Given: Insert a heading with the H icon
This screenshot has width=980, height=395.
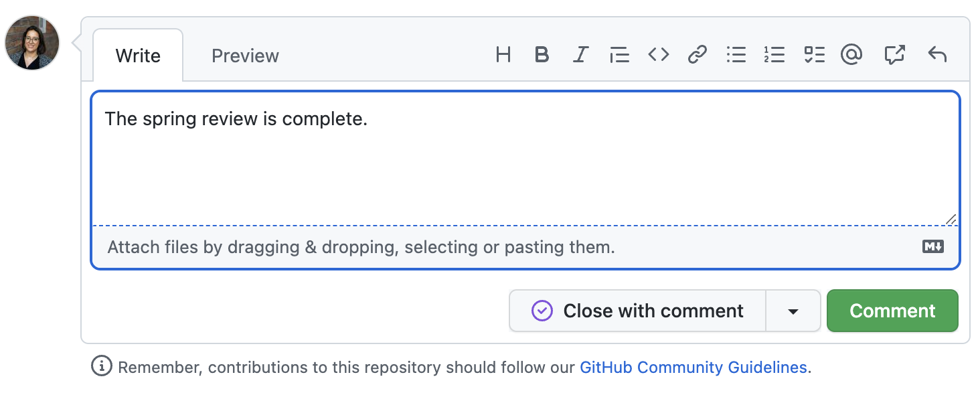Looking at the screenshot, I should coord(503,55).
